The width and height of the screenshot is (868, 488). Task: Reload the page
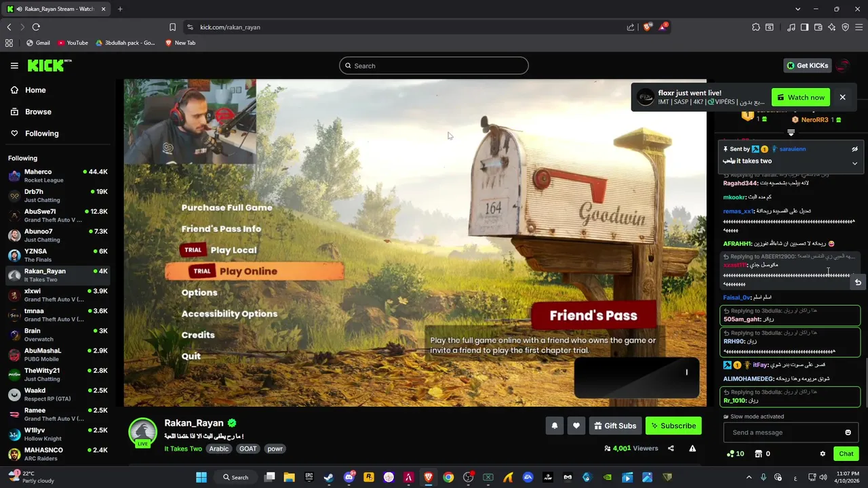point(36,27)
